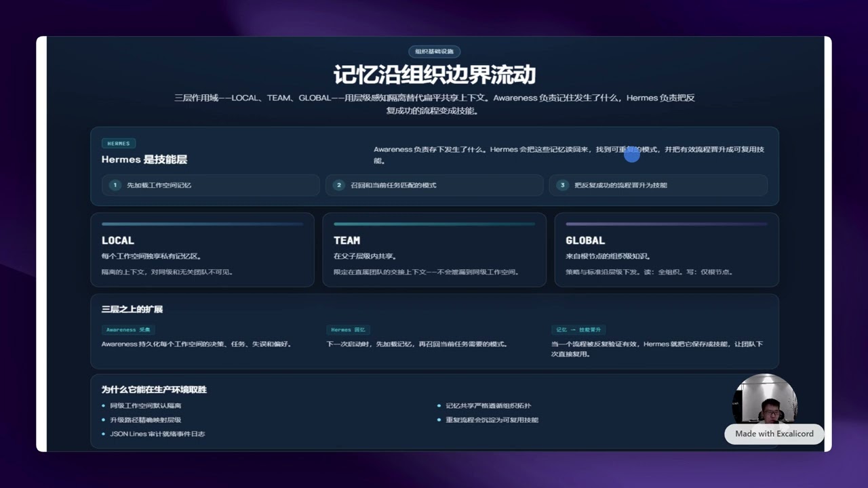The image size is (868, 488).
Task: Click the text '在父子层级内共享。'
Action: 365,257
